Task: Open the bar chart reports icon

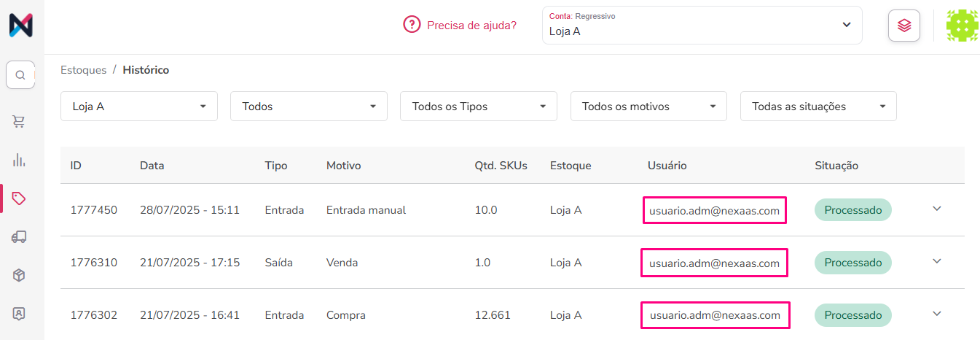Action: tap(20, 161)
